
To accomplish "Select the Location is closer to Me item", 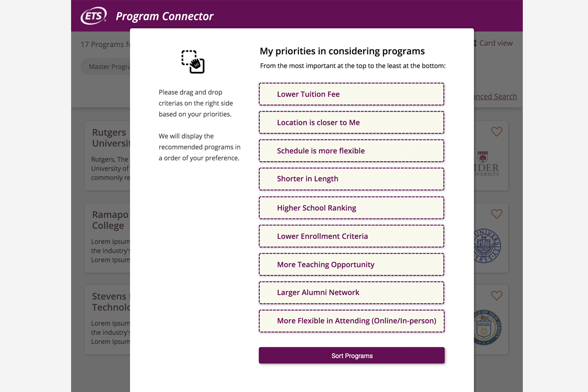I will click(351, 122).
